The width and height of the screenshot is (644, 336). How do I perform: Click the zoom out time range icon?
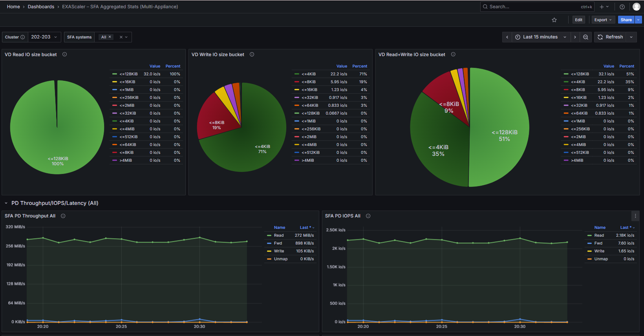[x=585, y=37]
